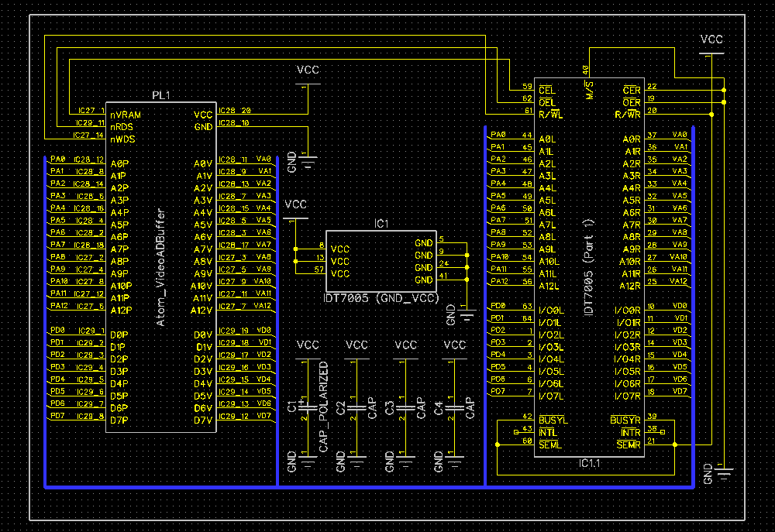Image resolution: width=775 pixels, height=532 pixels.
Task: Select the C2 capacitor designator
Action: (x=340, y=407)
